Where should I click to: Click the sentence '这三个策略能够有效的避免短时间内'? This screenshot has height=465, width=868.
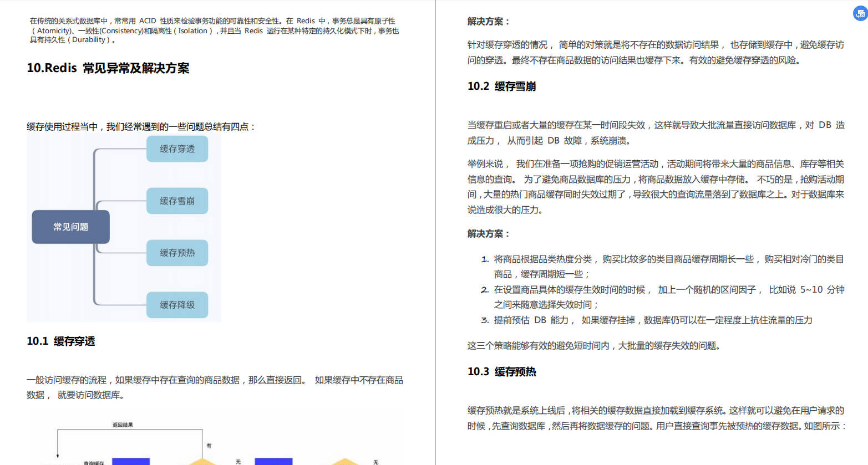[x=595, y=345]
